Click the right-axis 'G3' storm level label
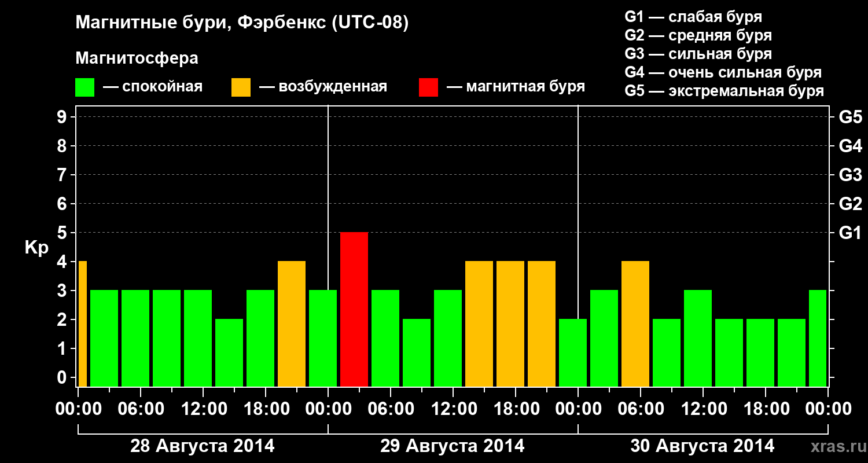 coord(850,175)
